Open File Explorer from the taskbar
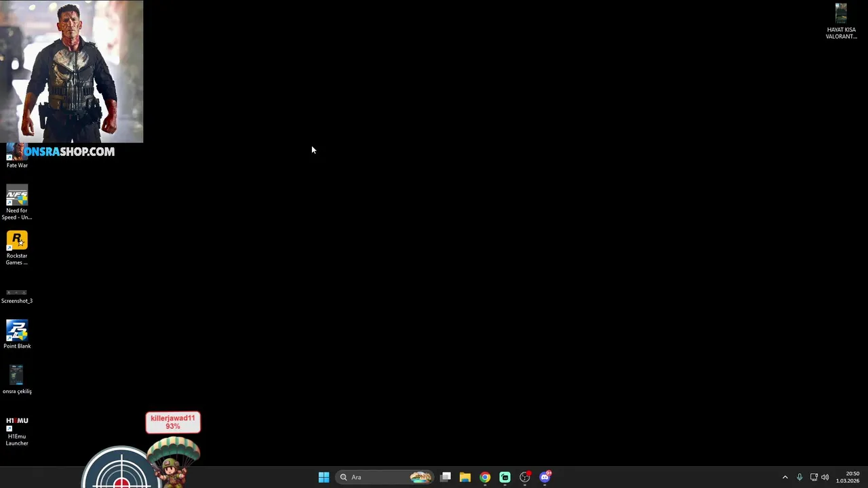 [465, 477]
